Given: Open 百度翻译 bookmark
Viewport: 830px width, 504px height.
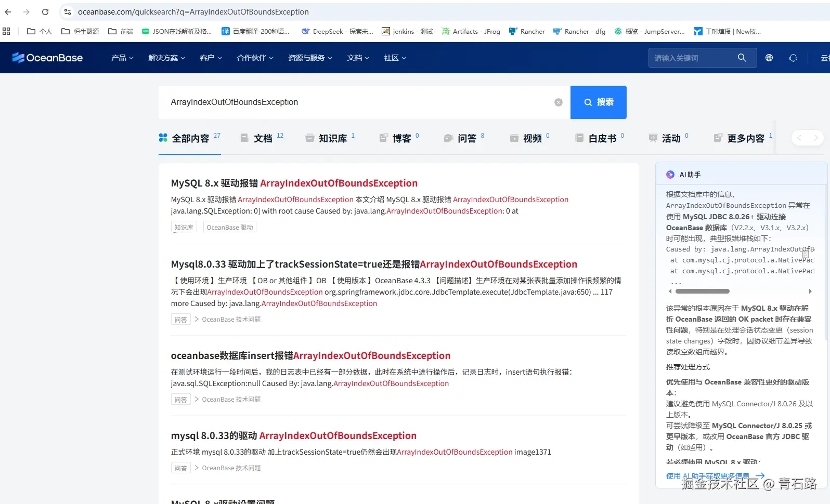Looking at the screenshot, I should tap(255, 31).
